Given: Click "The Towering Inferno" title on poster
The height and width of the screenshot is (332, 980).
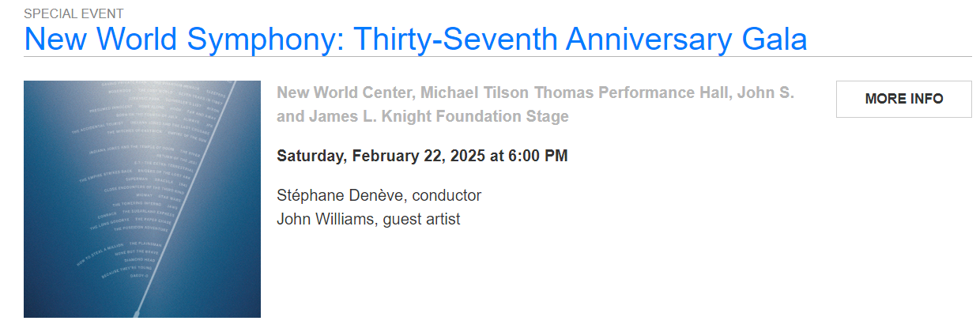Looking at the screenshot, I should pos(138,204).
